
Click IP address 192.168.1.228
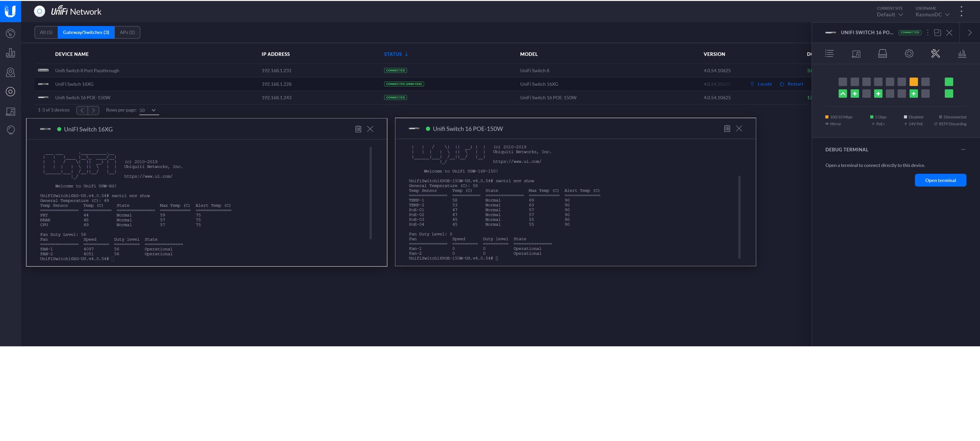point(277,84)
